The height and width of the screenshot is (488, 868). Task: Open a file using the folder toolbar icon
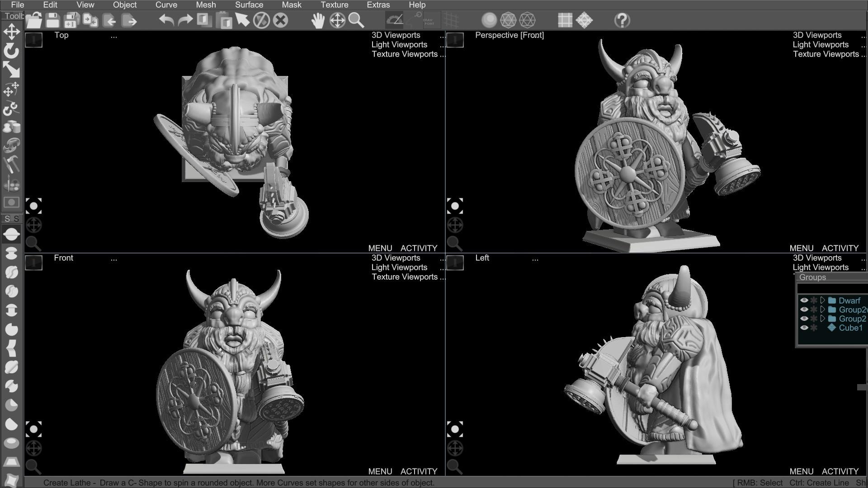34,20
